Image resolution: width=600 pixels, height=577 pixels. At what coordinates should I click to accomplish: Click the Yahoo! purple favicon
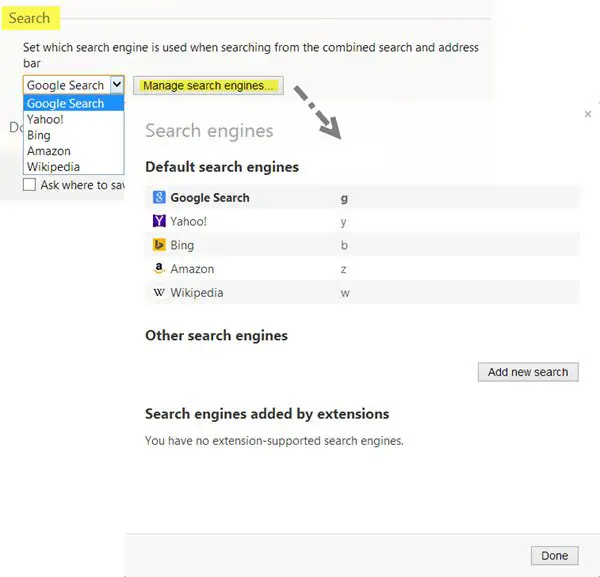point(158,222)
